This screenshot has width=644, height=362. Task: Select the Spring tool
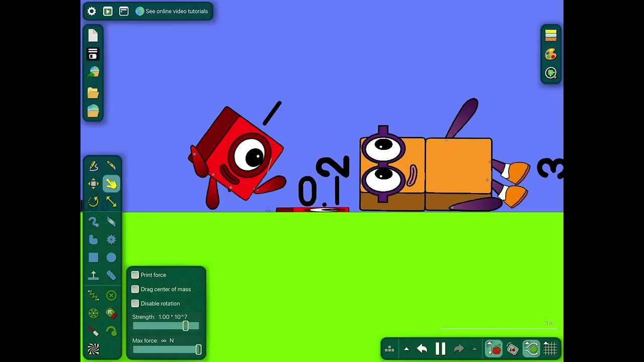[x=94, y=296]
